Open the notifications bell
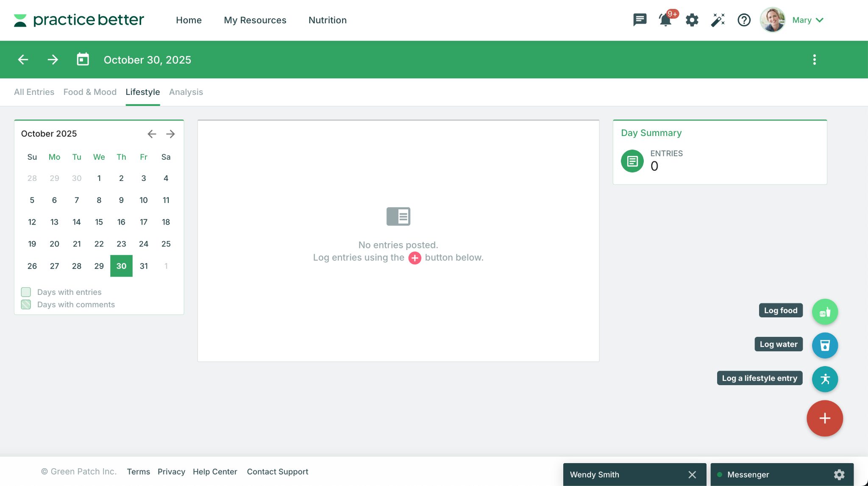Image resolution: width=868 pixels, height=486 pixels. pyautogui.click(x=665, y=20)
